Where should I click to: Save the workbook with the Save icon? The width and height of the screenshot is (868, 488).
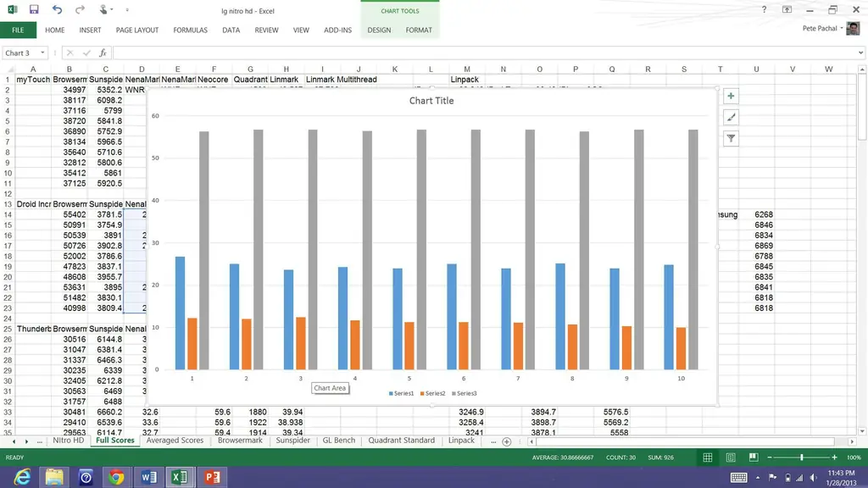tap(34, 9)
